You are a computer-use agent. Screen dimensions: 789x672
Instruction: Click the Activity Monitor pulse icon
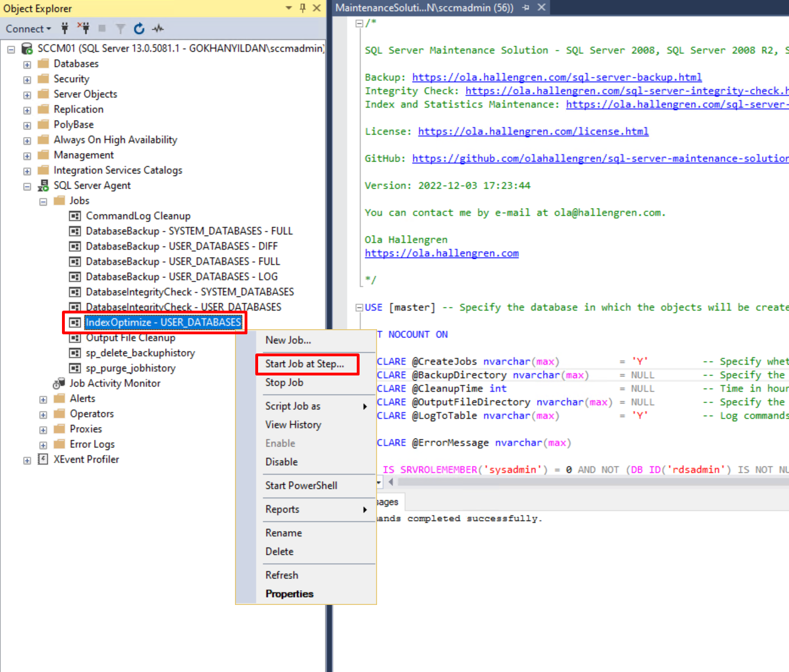pyautogui.click(x=158, y=28)
